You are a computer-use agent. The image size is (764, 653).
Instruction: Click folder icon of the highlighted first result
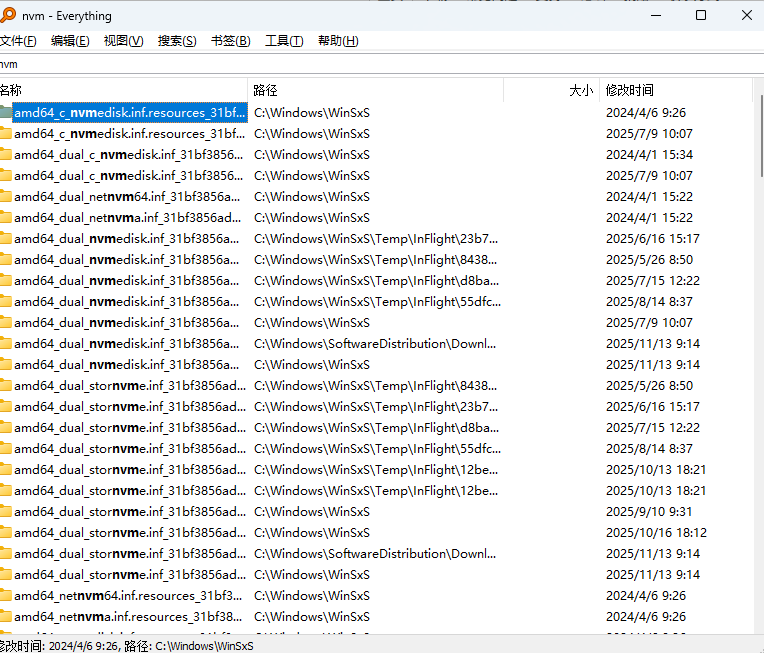(x=5, y=113)
